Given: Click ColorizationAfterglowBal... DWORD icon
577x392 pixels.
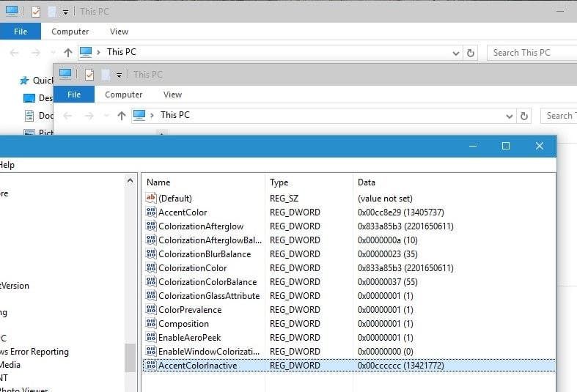Looking at the screenshot, I should tap(151, 240).
